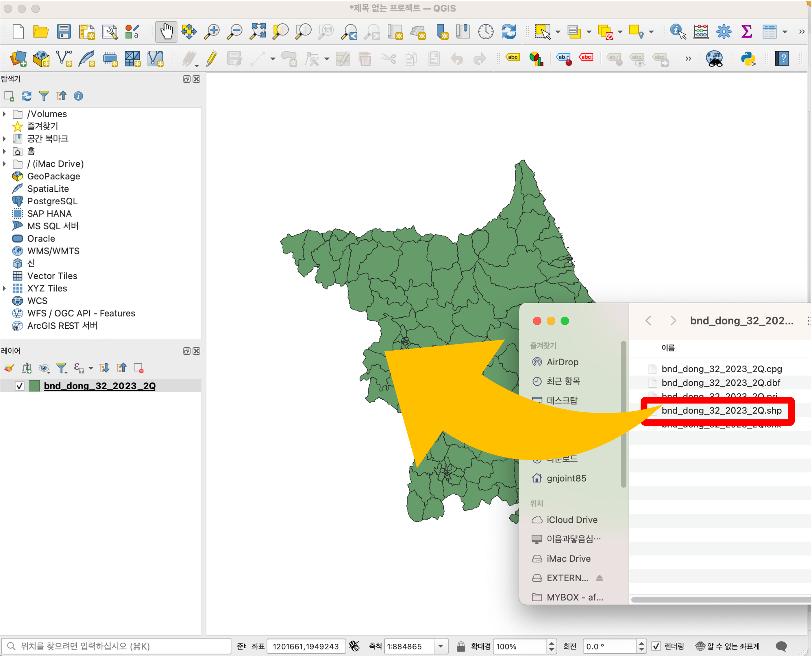This screenshot has width=812, height=657.
Task: Toggle the scale lock icon
Action: pos(461,646)
